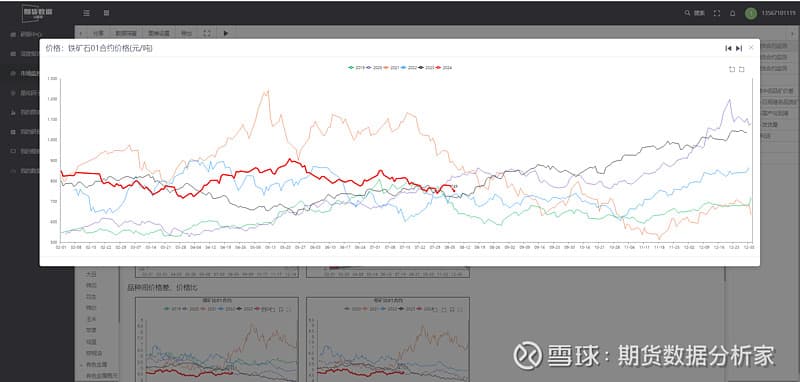Click the 大豆 item in background category list

91,274
